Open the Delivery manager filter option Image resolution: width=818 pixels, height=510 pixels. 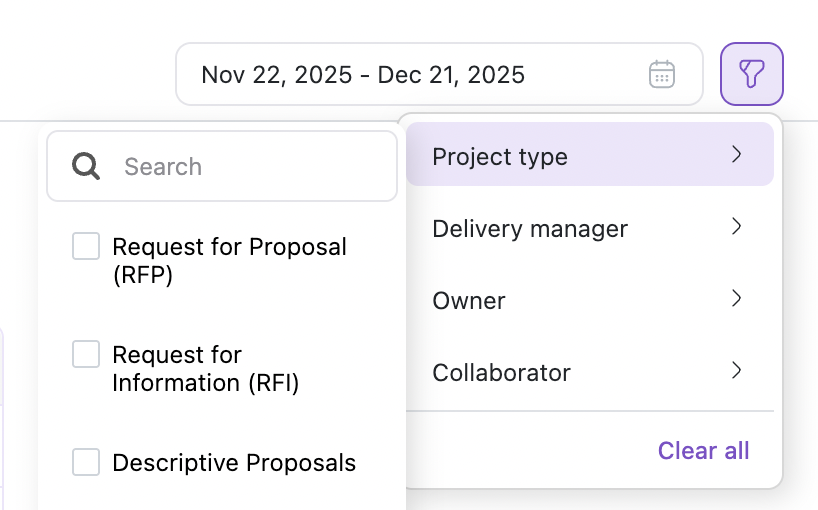point(530,228)
